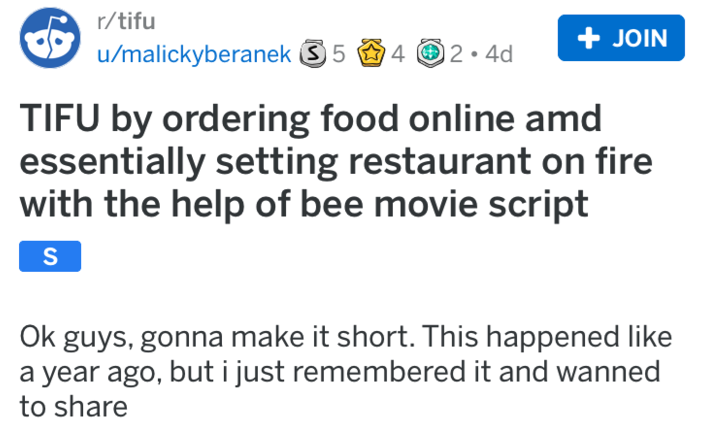Click the silver award count "5"
The width and height of the screenshot is (712, 432).
[338, 55]
